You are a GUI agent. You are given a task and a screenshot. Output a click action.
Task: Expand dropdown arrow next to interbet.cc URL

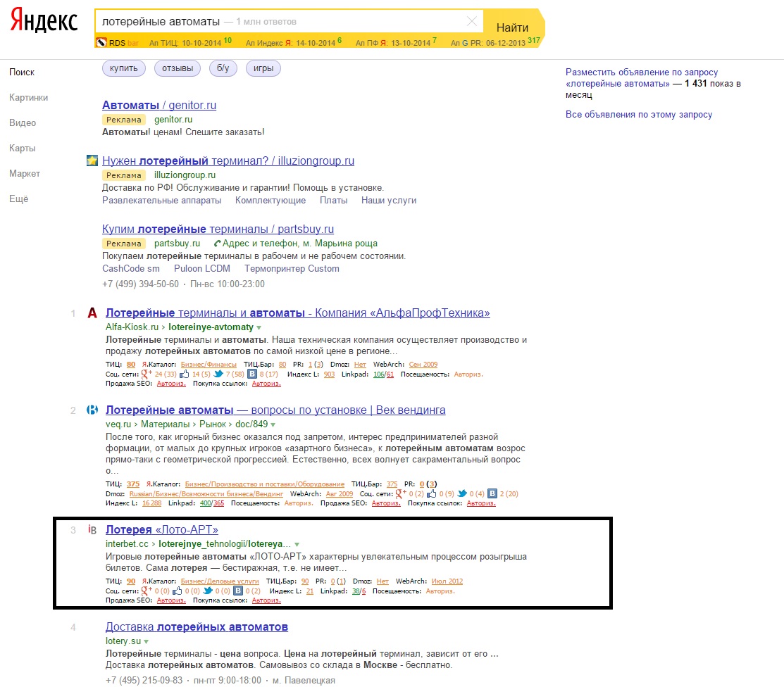tap(297, 545)
